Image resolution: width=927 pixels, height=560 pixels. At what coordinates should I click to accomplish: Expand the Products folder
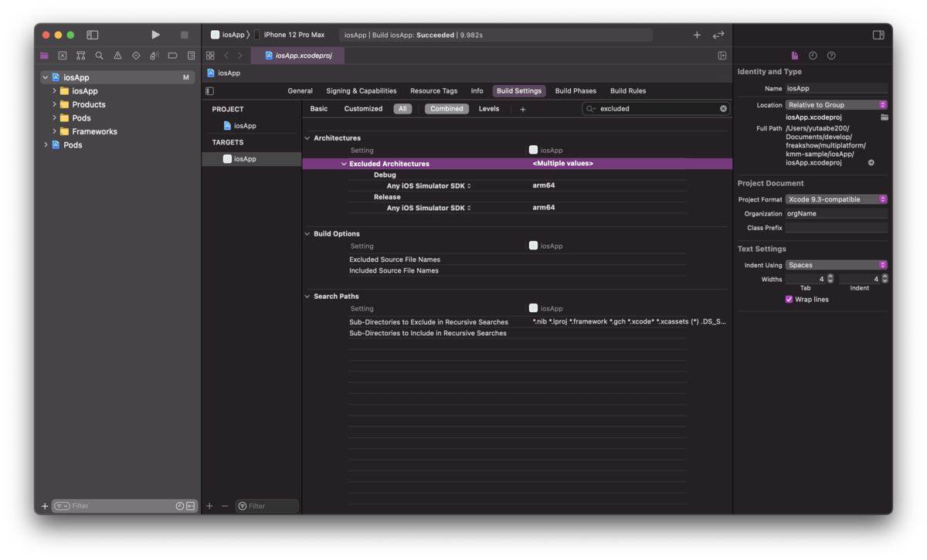click(x=55, y=104)
